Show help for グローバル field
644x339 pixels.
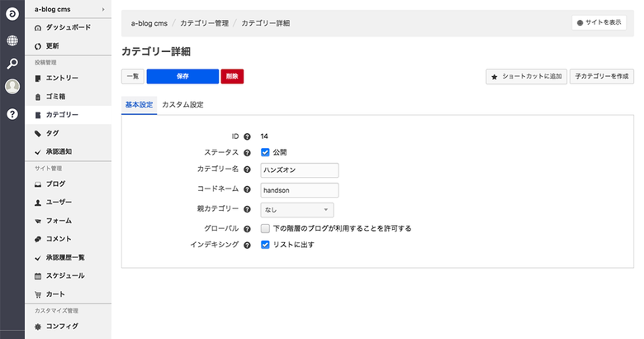tap(247, 229)
